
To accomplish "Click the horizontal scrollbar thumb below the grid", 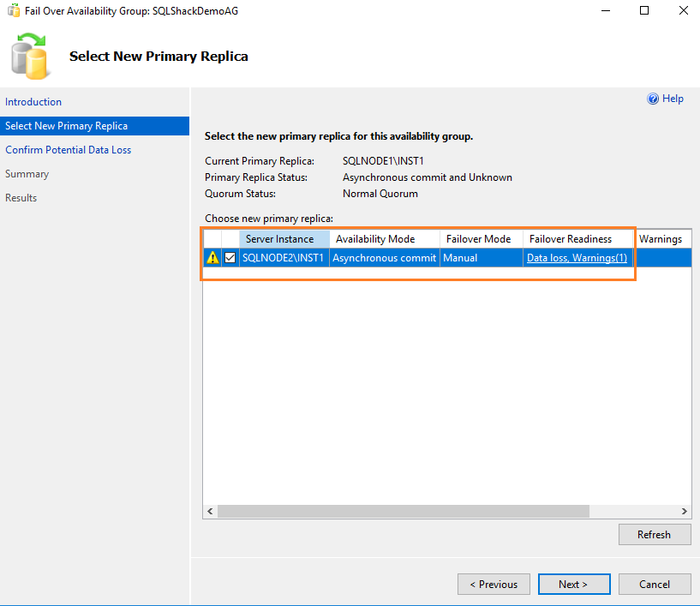I will click(403, 510).
